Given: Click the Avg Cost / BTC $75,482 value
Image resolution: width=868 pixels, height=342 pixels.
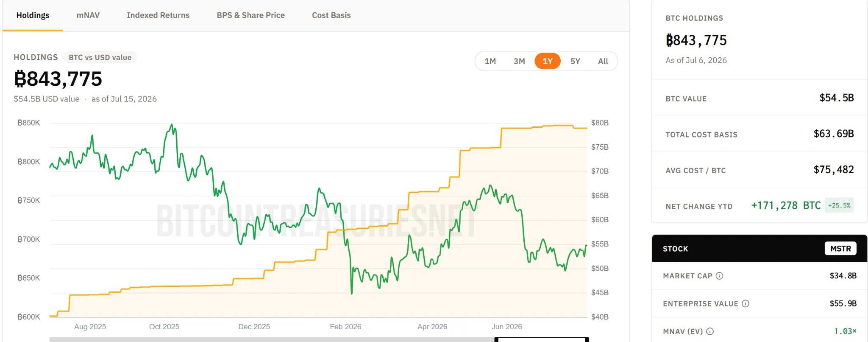Looking at the screenshot, I should pos(833,170).
